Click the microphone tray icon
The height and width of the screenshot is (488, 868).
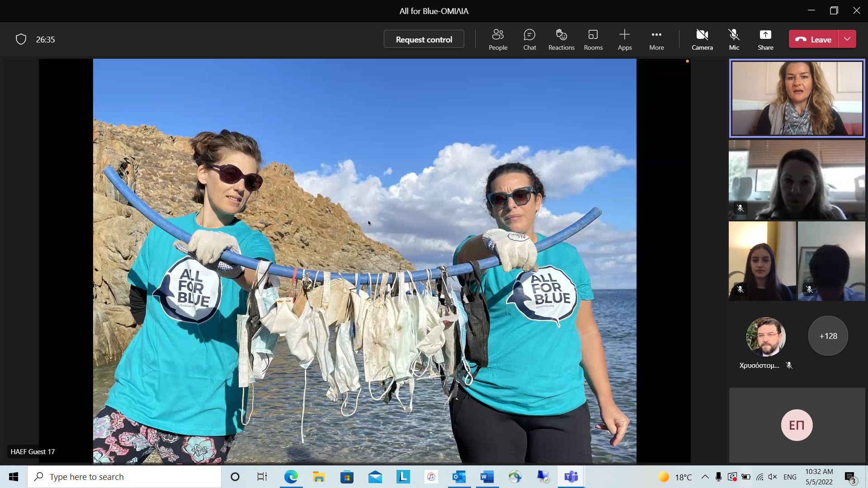[x=718, y=477]
